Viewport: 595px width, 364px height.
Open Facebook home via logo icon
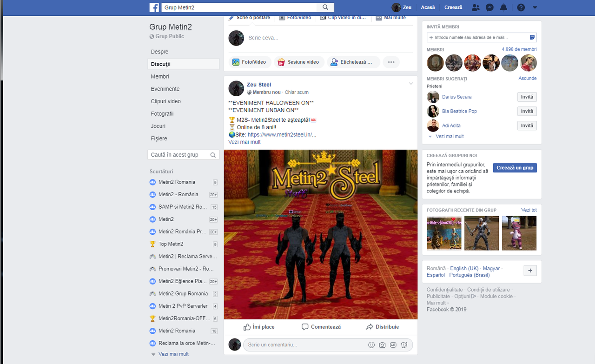154,7
